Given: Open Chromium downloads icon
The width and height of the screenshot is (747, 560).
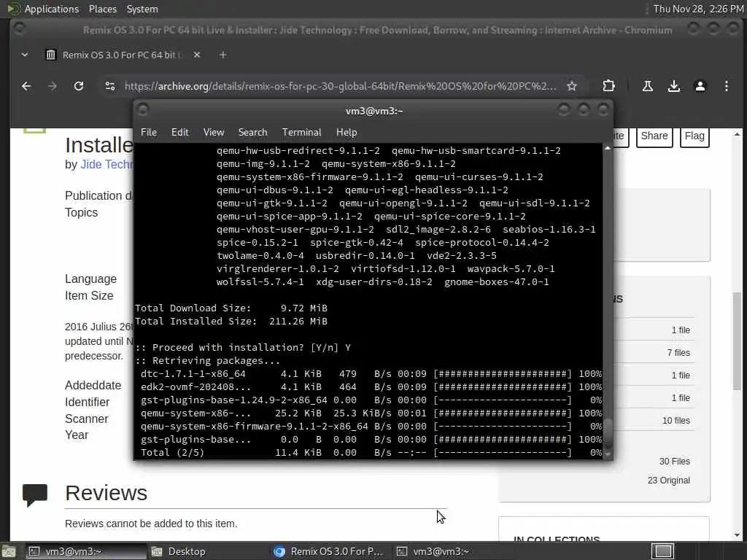Looking at the screenshot, I should tap(673, 86).
